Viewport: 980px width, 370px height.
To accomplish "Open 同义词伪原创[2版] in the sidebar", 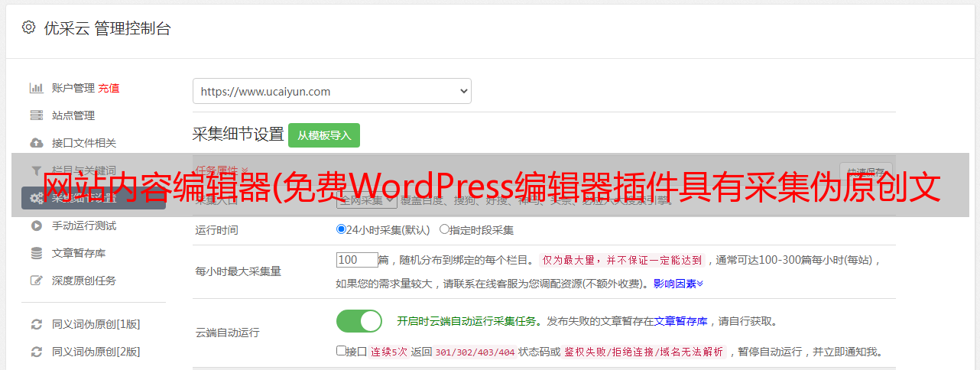I will 96,352.
